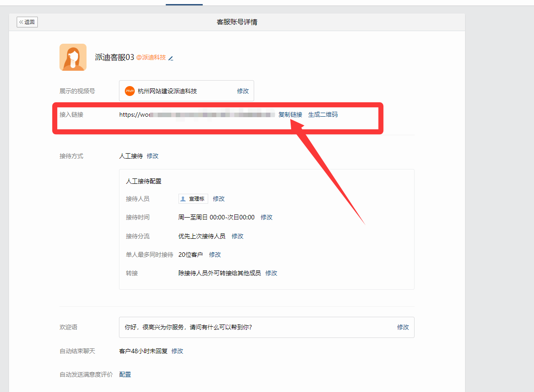Modify the 转接 transfer setting
The height and width of the screenshot is (392, 534).
[x=271, y=273]
